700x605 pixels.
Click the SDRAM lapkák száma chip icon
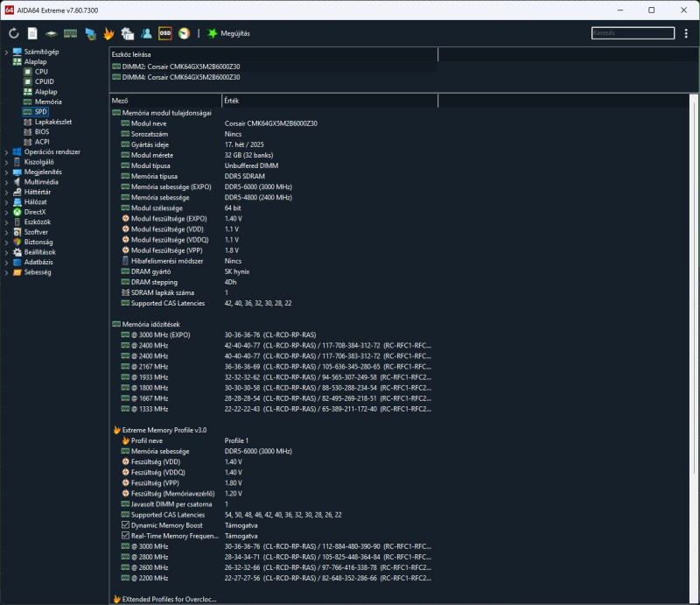(125, 292)
